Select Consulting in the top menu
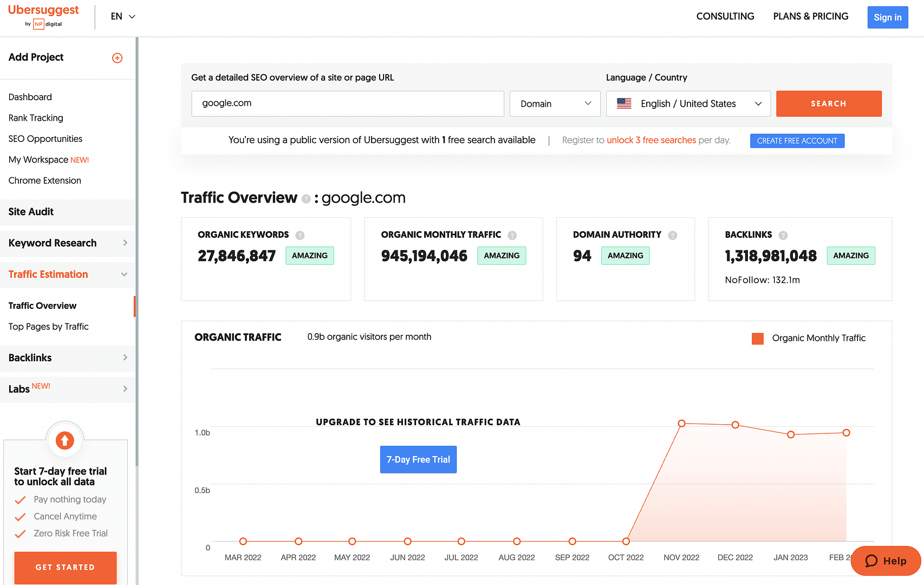 (x=725, y=16)
